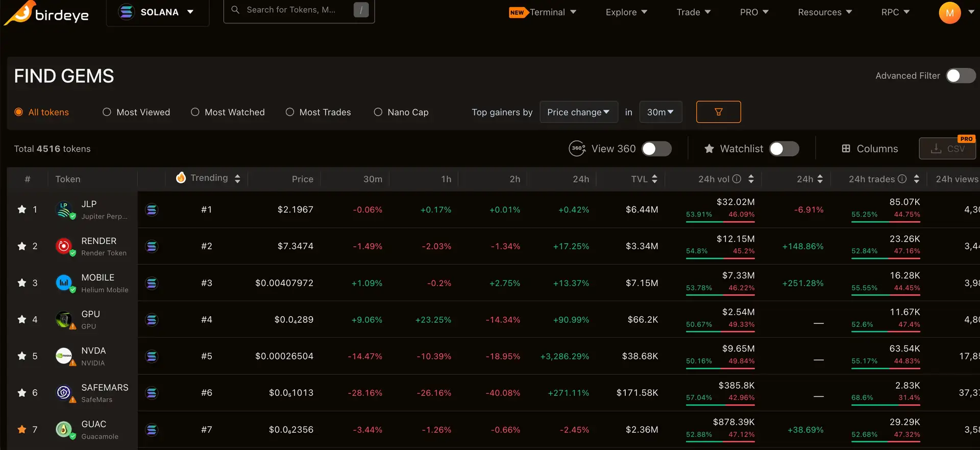Click the 24h vol info icon
Viewport: 980px width, 450px height.
point(737,179)
